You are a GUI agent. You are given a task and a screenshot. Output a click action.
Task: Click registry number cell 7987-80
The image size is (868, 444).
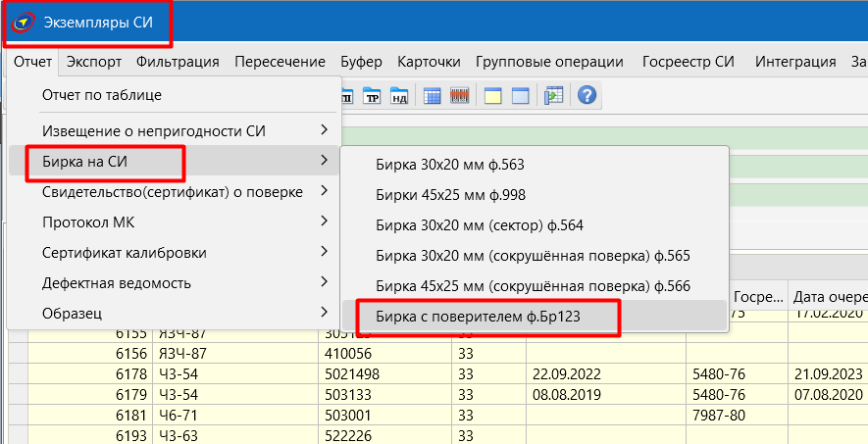tap(738, 416)
